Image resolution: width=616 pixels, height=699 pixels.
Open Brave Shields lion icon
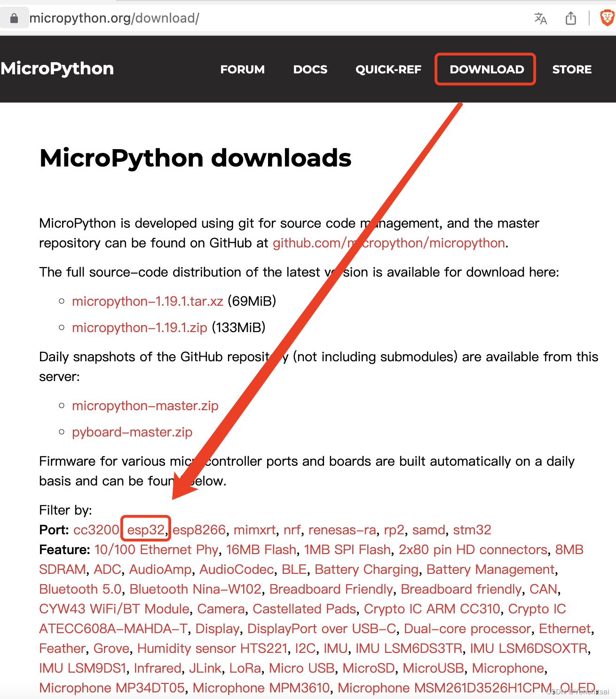point(607,18)
